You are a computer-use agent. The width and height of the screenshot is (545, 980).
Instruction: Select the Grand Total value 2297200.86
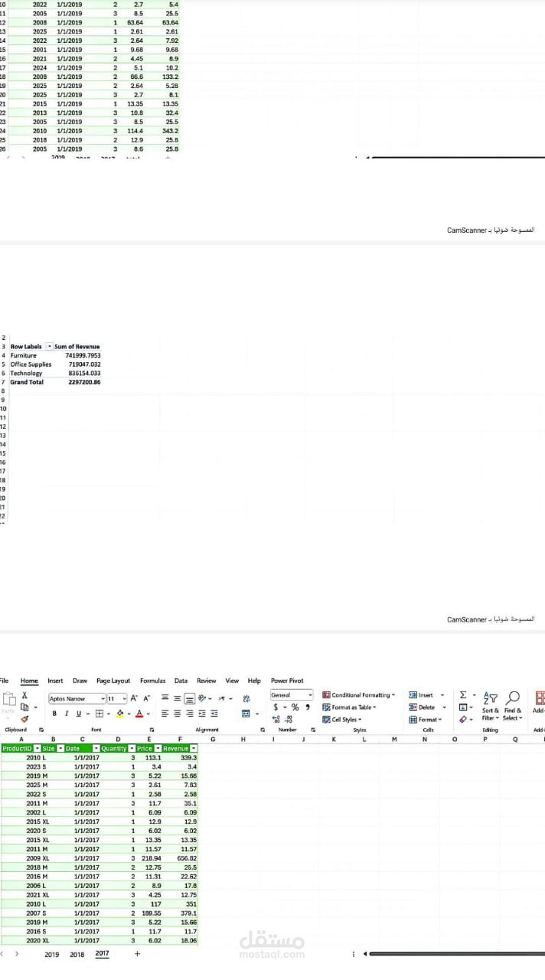coord(84,382)
